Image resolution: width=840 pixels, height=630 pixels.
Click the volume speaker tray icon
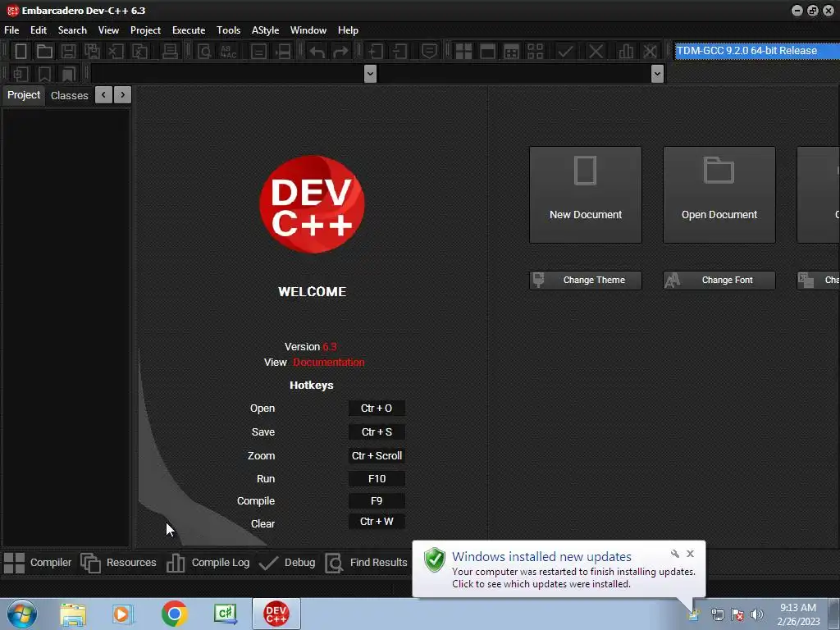click(x=756, y=614)
